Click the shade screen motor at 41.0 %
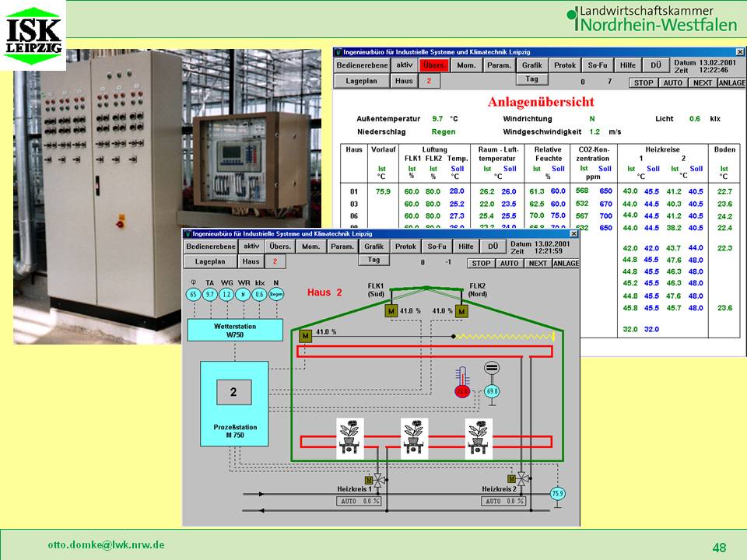The image size is (747, 560). [x=305, y=336]
